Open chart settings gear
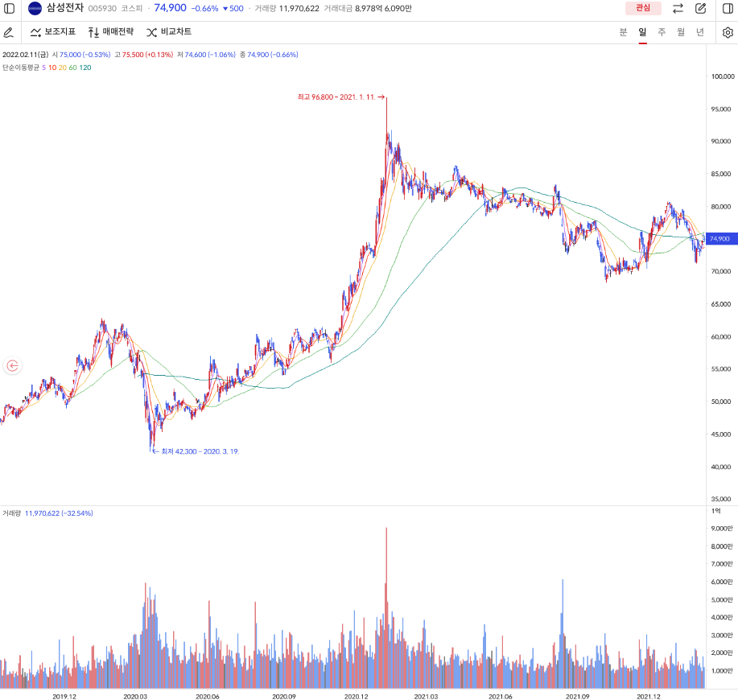The image size is (738, 700). pyautogui.click(x=728, y=32)
